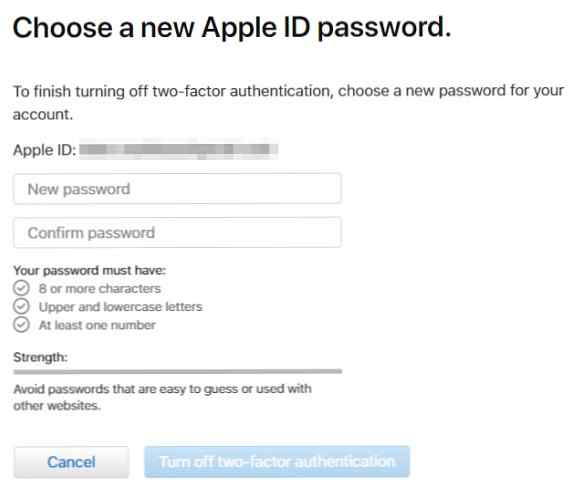Viewport: 585px width, 498px height.
Task: Click the 'Turn off two-factor authentication' button
Action: (x=277, y=462)
